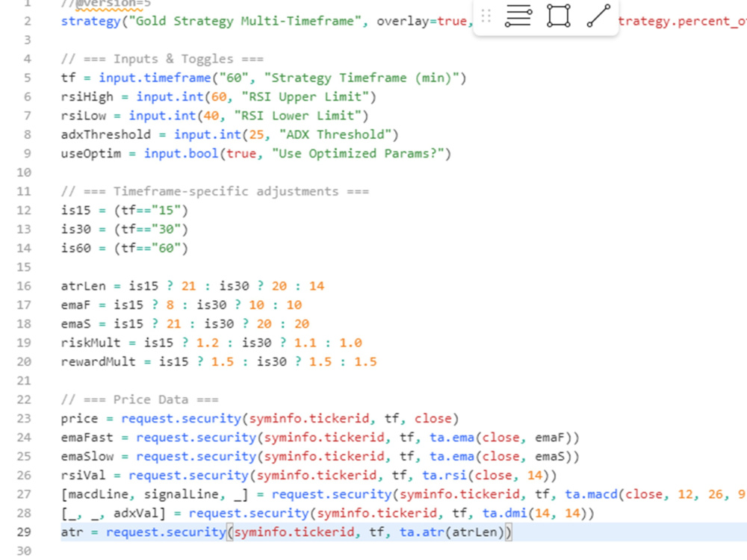Viewport: 747px width, 560px height.
Task: Click line number 29 in gutter
Action: (x=24, y=532)
